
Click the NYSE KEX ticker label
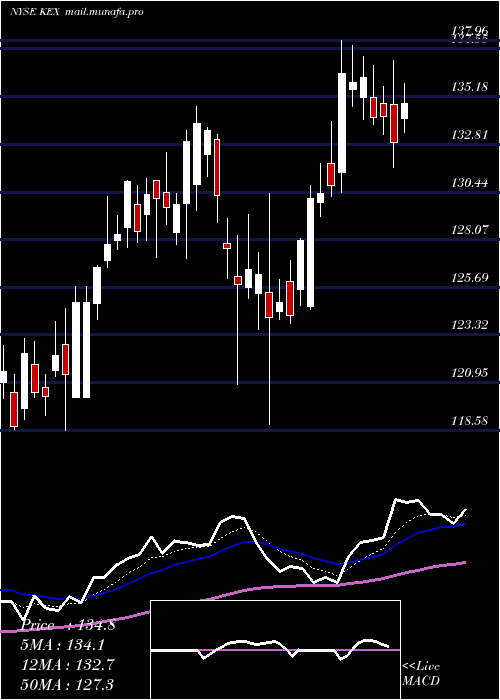[x=35, y=12]
